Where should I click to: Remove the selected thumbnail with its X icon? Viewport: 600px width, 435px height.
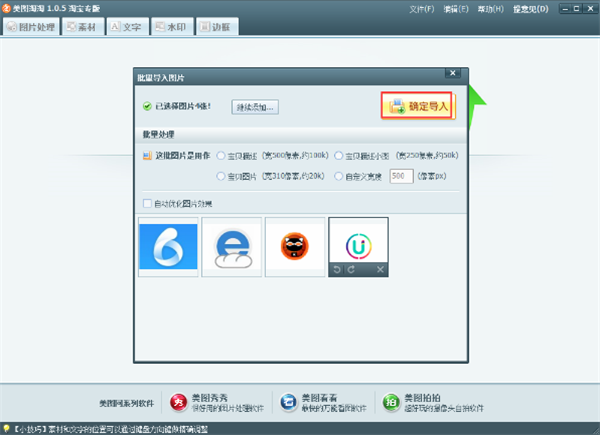point(380,270)
